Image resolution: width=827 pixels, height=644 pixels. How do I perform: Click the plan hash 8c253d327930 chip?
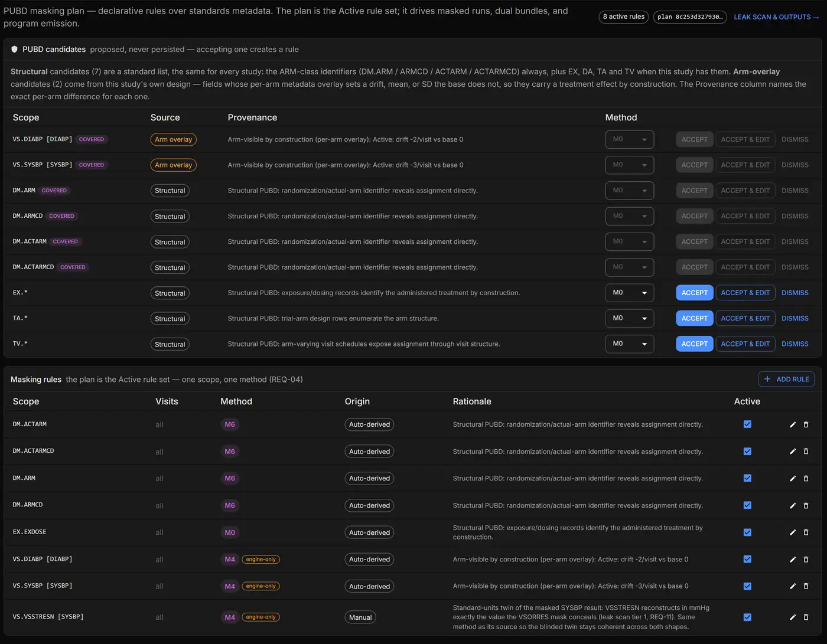tap(689, 17)
